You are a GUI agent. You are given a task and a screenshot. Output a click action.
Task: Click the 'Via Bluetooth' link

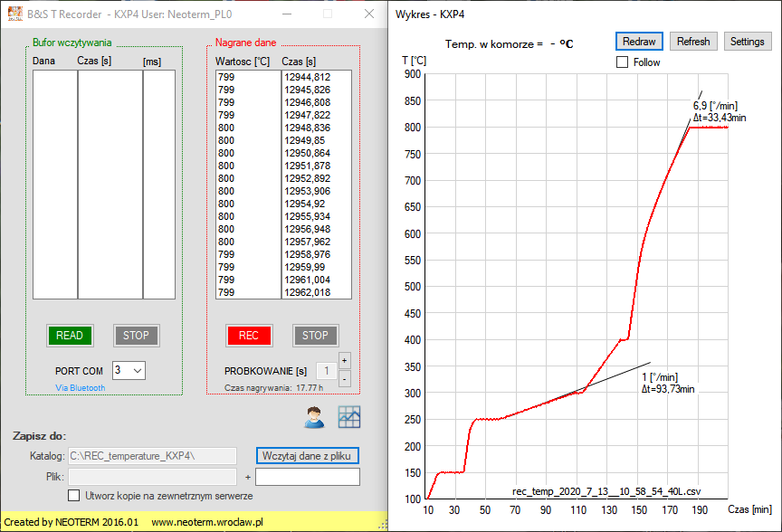(81, 388)
